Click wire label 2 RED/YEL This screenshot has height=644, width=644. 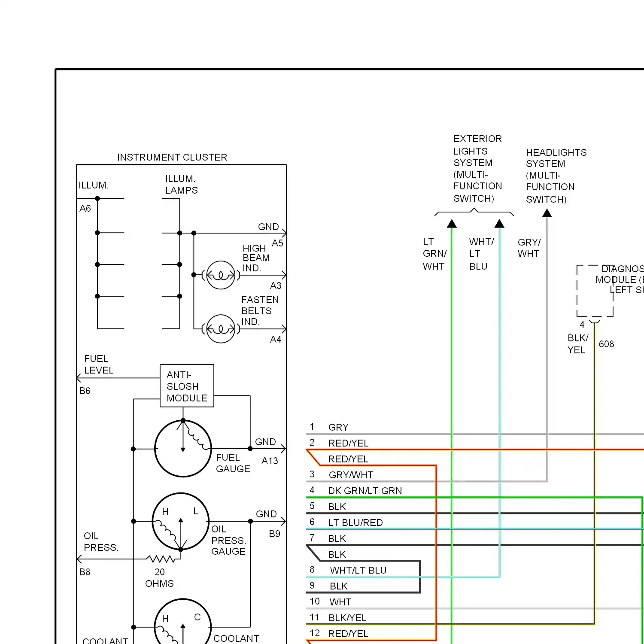(339, 443)
